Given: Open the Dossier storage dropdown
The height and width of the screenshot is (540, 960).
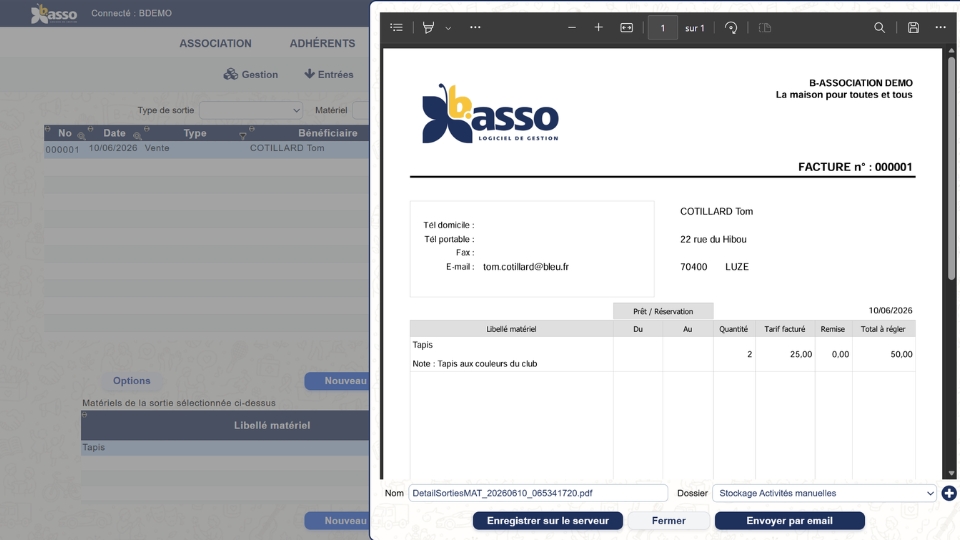Looking at the screenshot, I should (825, 493).
